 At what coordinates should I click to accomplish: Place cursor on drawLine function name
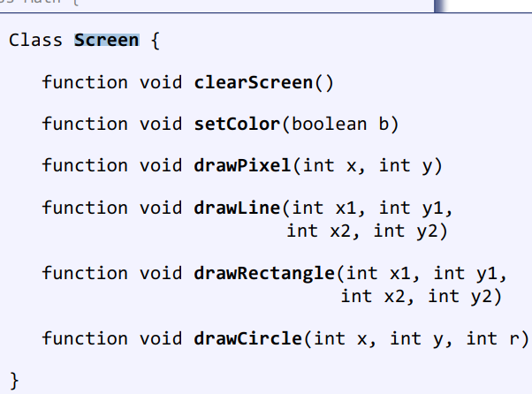coord(237,208)
